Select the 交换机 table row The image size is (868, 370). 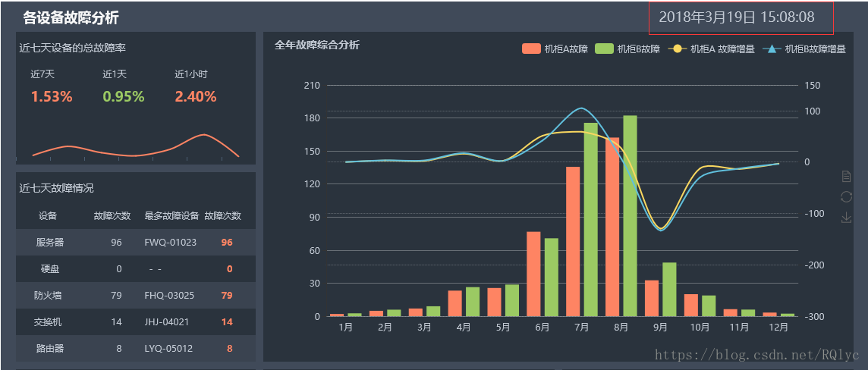[136, 322]
